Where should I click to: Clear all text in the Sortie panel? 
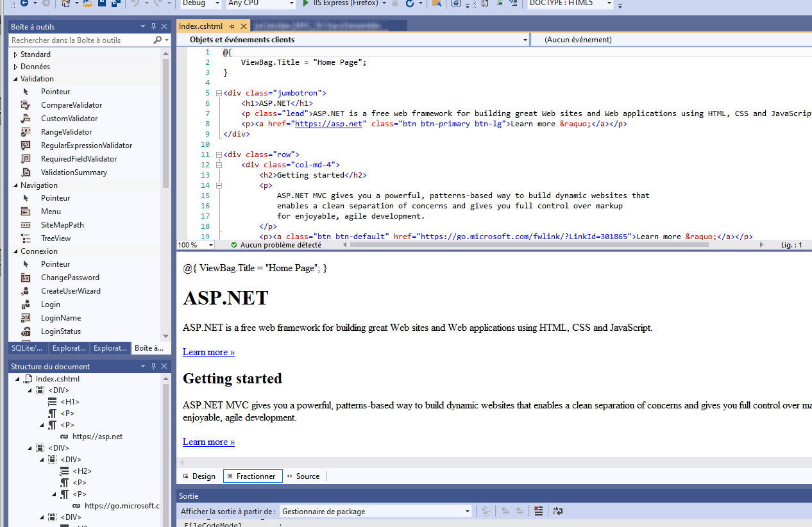pyautogui.click(x=538, y=511)
